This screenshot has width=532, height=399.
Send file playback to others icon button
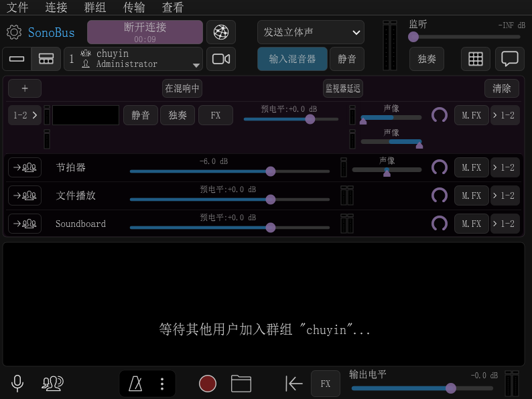[x=25, y=195]
